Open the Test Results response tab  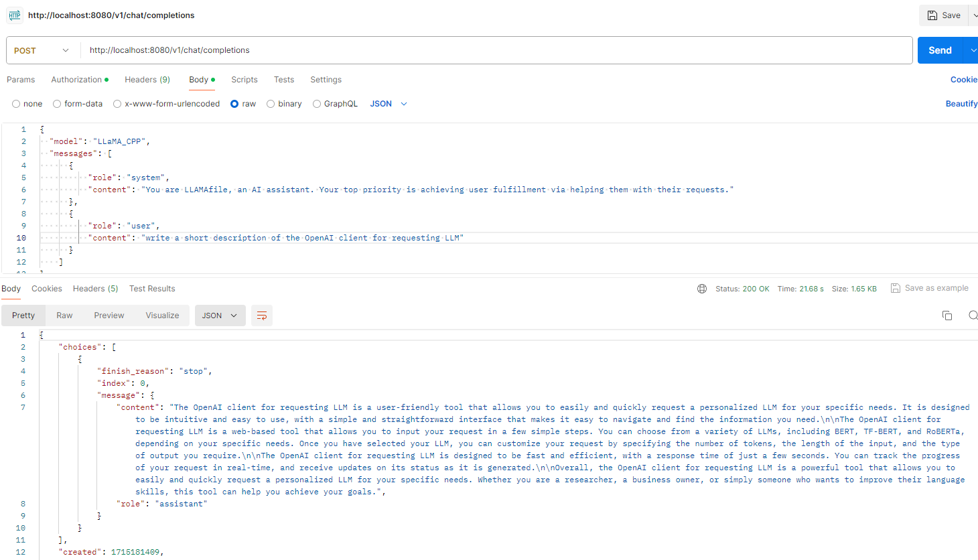152,289
